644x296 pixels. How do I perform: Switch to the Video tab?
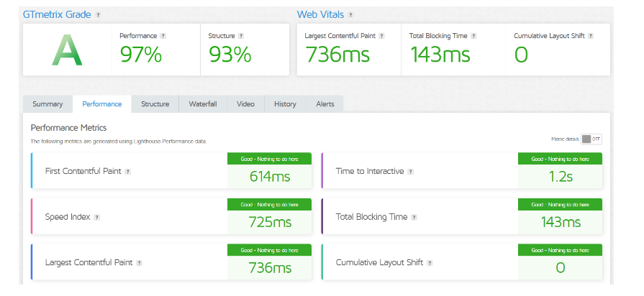pyautogui.click(x=245, y=104)
